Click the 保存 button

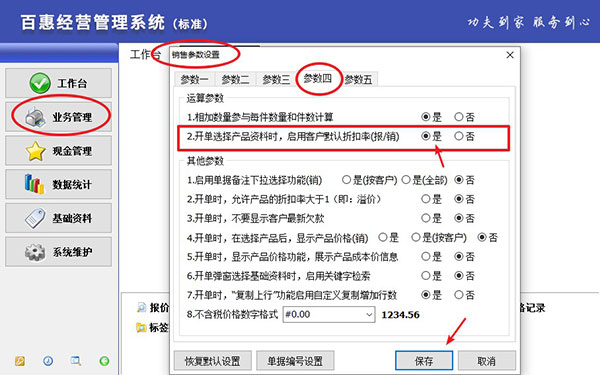click(x=424, y=360)
